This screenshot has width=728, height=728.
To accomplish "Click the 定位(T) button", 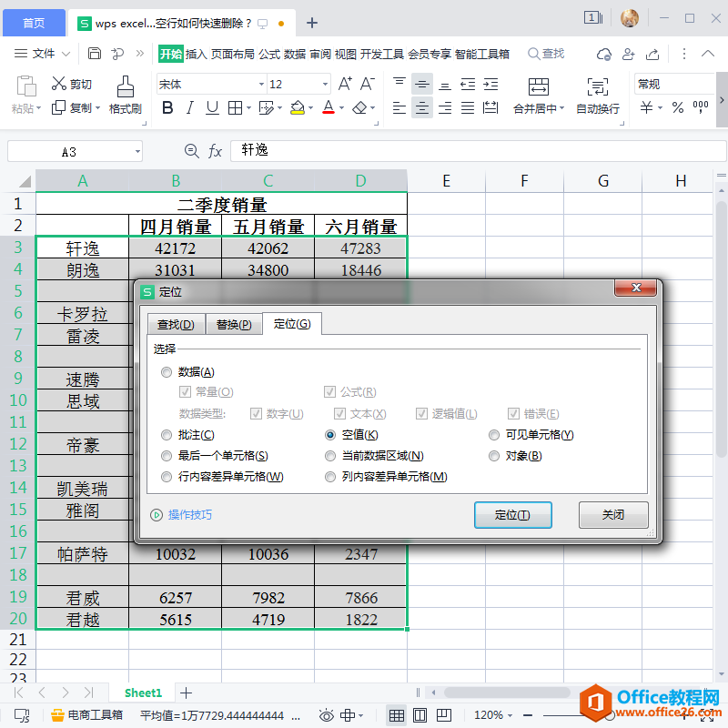I will pos(512,514).
